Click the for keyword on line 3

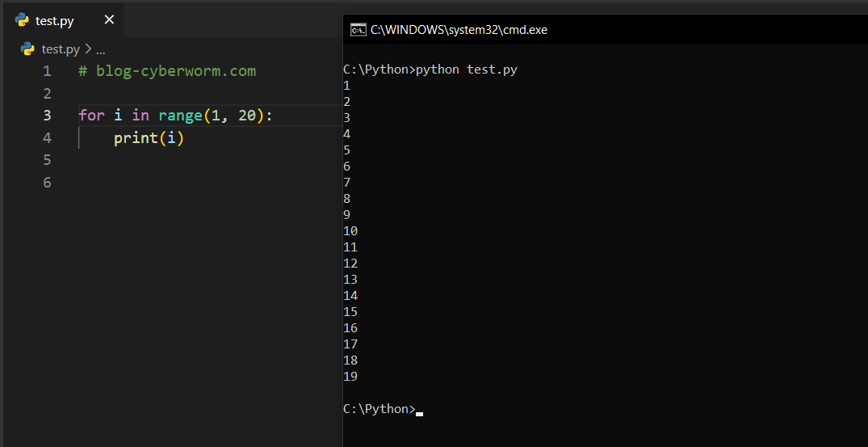pyautogui.click(x=91, y=116)
